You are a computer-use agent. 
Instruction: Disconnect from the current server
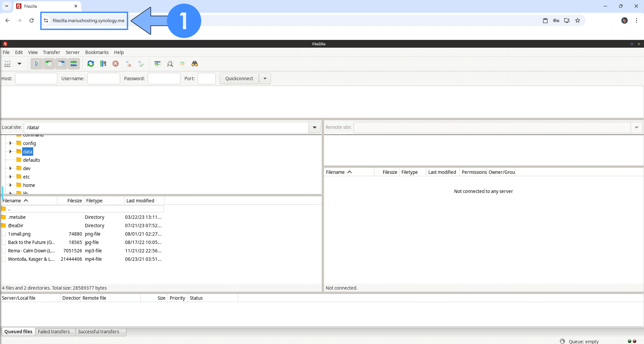128,64
